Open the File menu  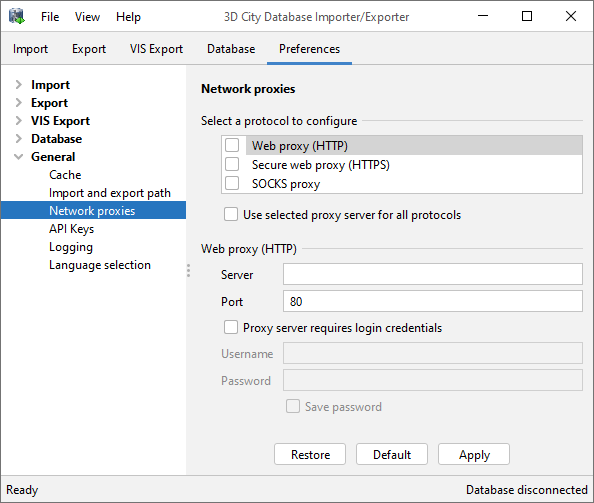coord(50,17)
